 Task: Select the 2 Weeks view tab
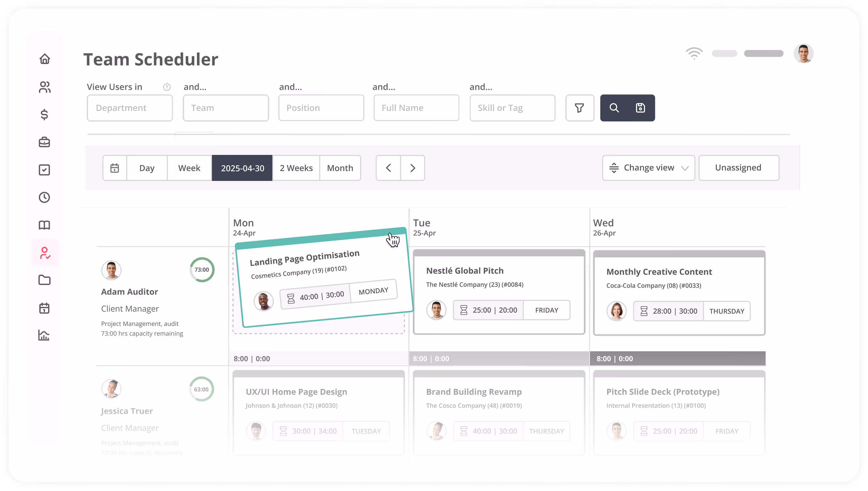[x=295, y=168]
